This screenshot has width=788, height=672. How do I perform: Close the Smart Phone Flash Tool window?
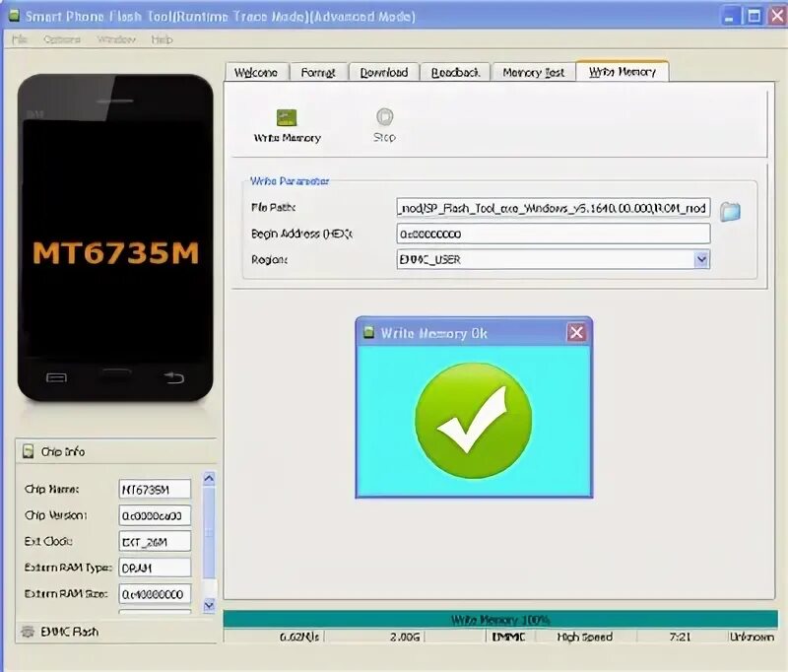[x=777, y=16]
